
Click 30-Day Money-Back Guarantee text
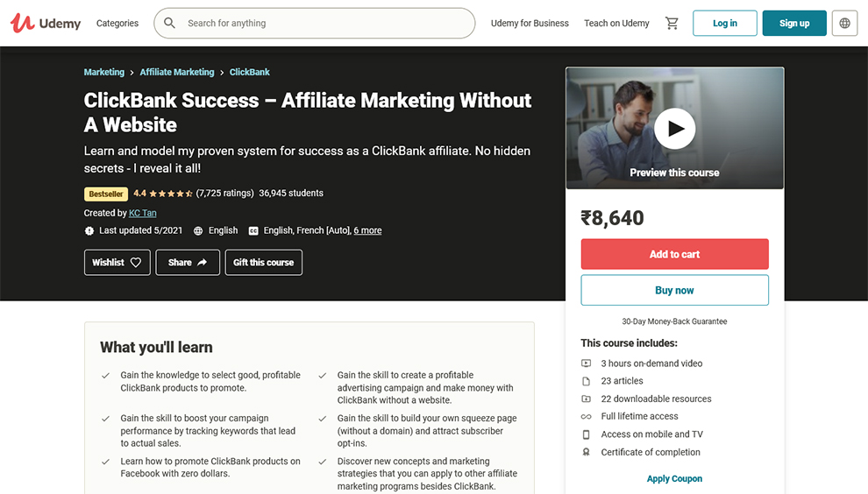point(674,321)
